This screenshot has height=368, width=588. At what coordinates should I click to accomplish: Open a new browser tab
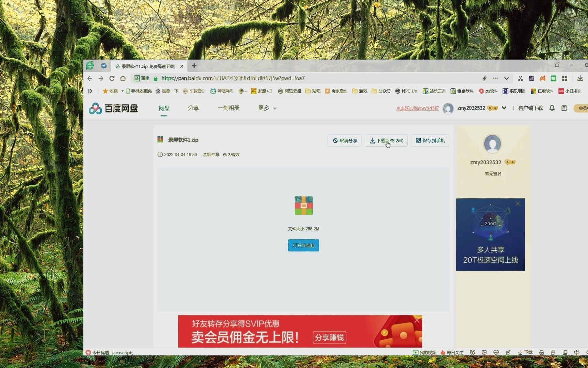(x=194, y=66)
